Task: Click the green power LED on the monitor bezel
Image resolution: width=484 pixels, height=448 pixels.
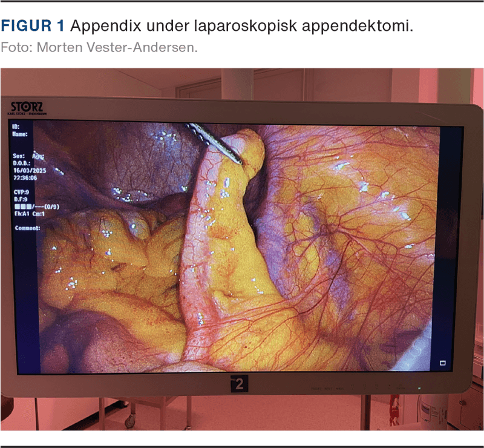Action: [419, 388]
